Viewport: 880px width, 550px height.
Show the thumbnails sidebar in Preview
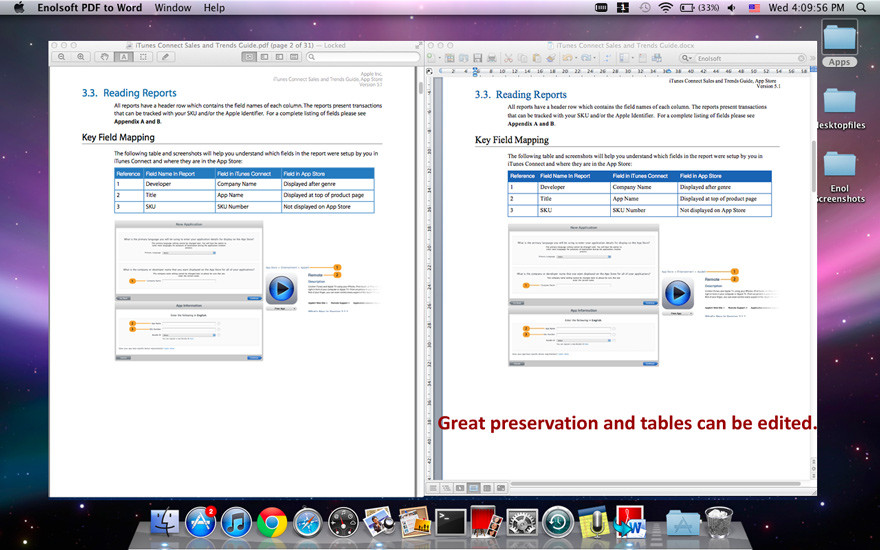(x=264, y=57)
